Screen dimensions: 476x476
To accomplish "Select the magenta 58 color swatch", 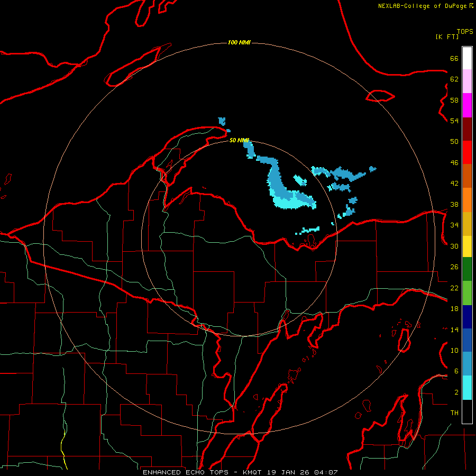I will [x=467, y=105].
